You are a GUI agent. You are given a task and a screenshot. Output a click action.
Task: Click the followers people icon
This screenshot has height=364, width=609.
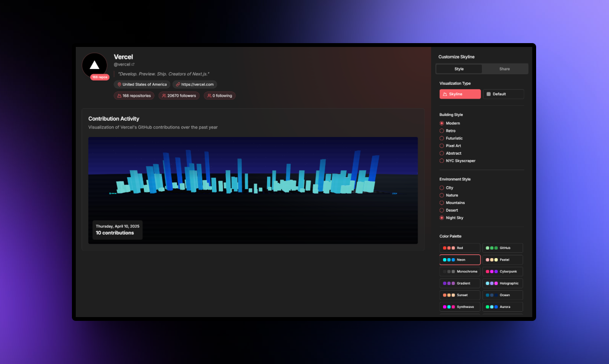pyautogui.click(x=164, y=96)
